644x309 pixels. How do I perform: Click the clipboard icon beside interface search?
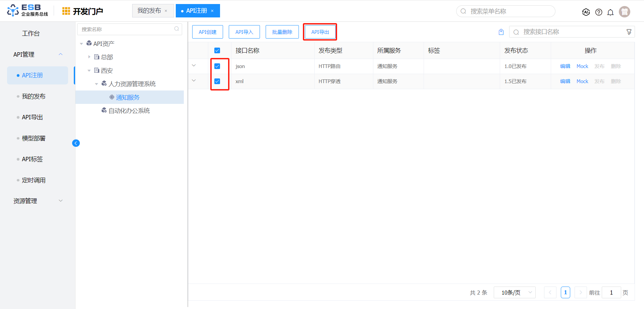(501, 32)
